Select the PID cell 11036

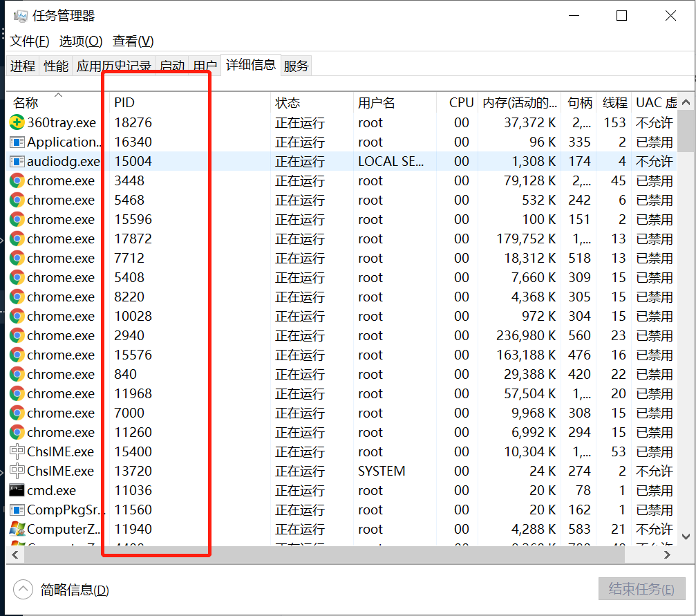(133, 490)
